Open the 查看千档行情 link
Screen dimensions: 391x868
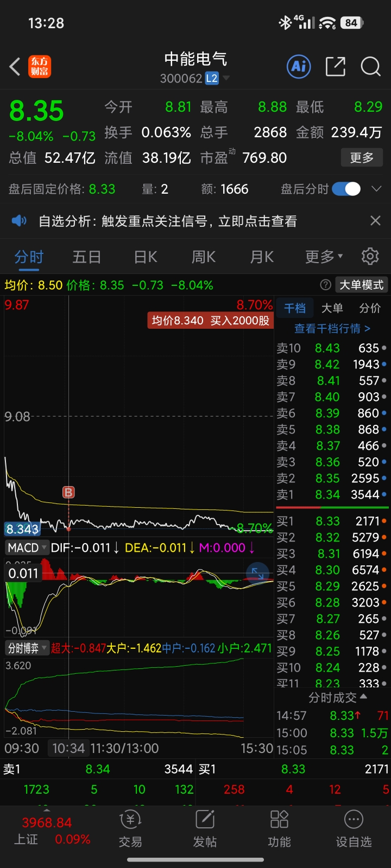pyautogui.click(x=332, y=328)
